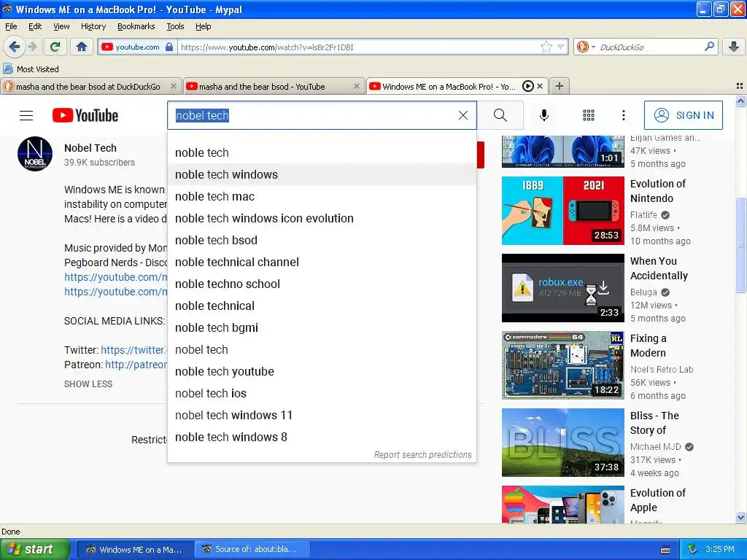Open the YouTube hamburger guide menu

(x=26, y=115)
